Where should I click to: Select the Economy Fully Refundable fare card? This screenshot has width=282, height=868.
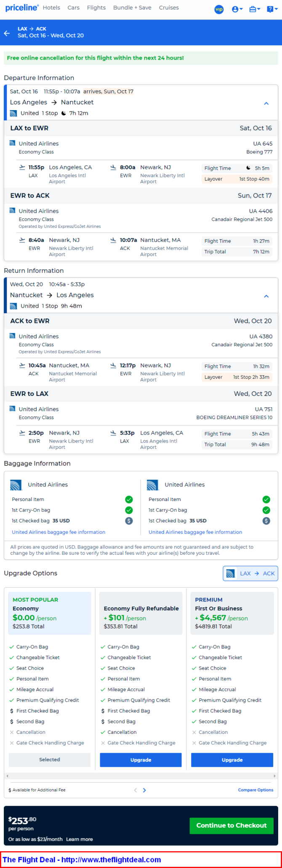click(x=141, y=613)
